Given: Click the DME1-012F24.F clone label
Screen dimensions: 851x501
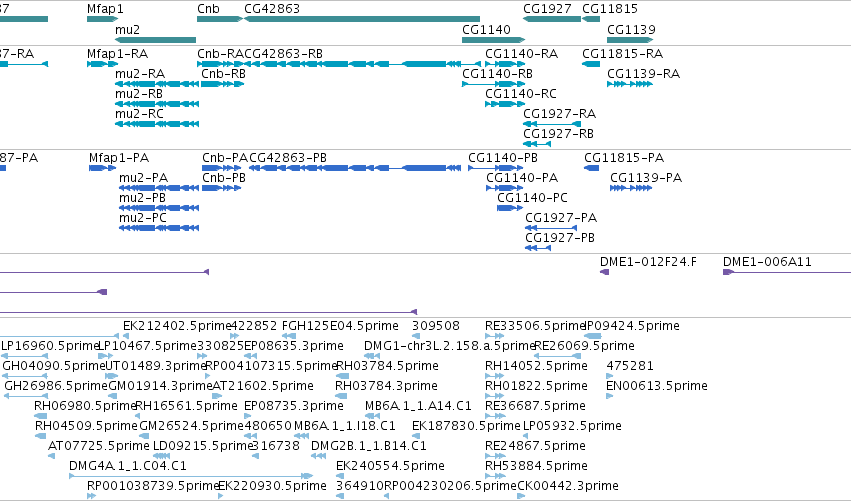Looking at the screenshot, I should coord(648,262).
